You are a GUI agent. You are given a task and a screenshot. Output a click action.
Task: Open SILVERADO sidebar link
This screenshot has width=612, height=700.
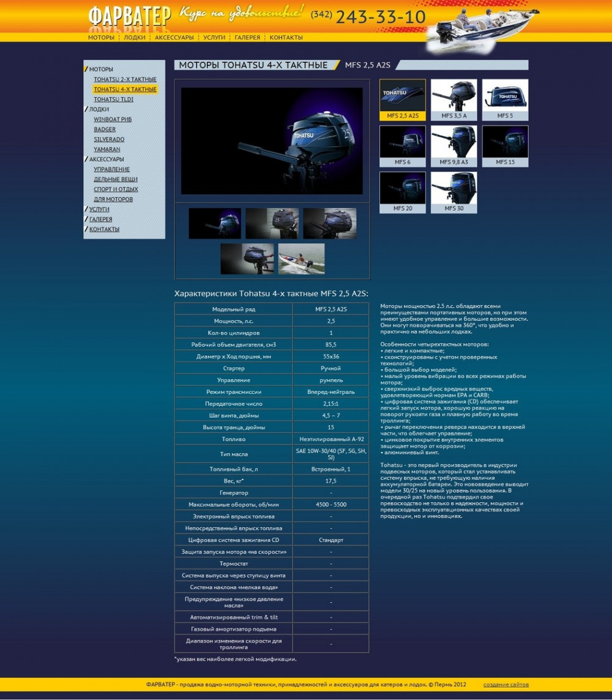[x=109, y=139]
